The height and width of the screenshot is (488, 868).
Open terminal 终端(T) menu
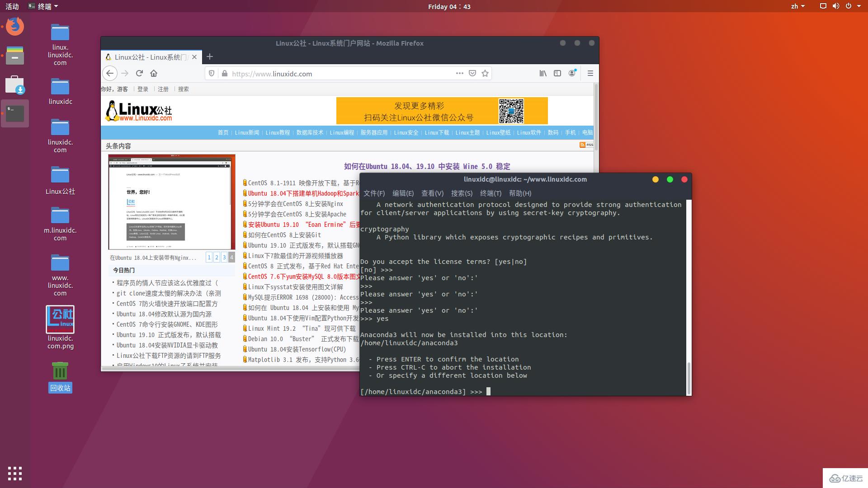coord(491,193)
